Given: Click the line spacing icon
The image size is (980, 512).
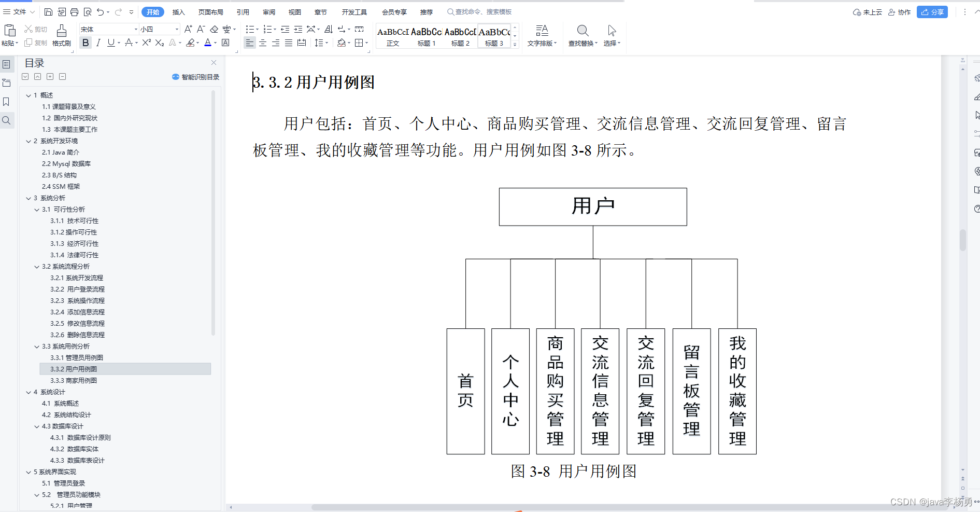Looking at the screenshot, I should pos(319,43).
